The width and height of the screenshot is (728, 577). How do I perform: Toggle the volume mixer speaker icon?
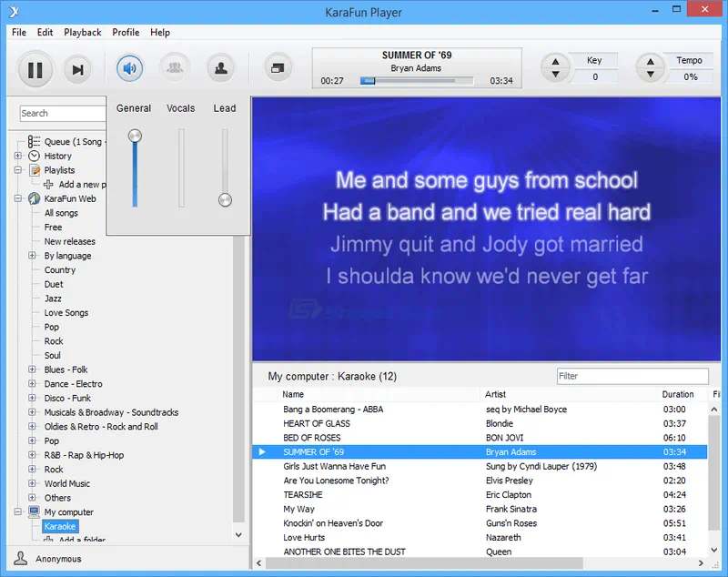(129, 68)
